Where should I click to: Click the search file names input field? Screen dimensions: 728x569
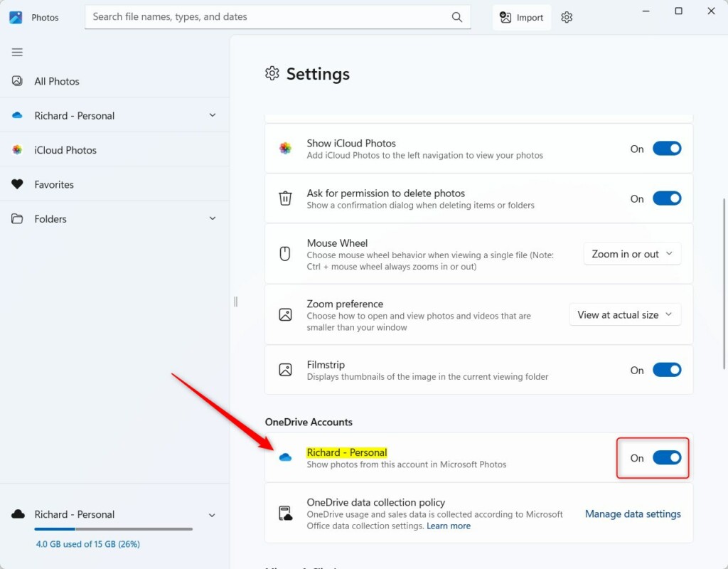pyautogui.click(x=278, y=17)
